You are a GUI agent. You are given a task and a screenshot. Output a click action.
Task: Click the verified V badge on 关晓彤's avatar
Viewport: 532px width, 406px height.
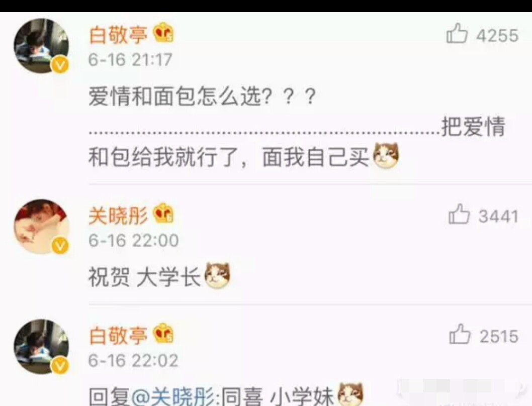pyautogui.click(x=60, y=246)
